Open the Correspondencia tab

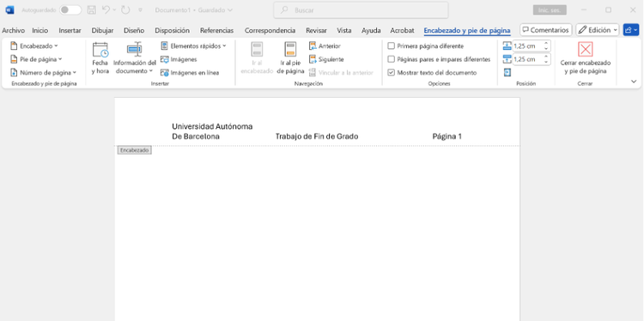coord(270,30)
